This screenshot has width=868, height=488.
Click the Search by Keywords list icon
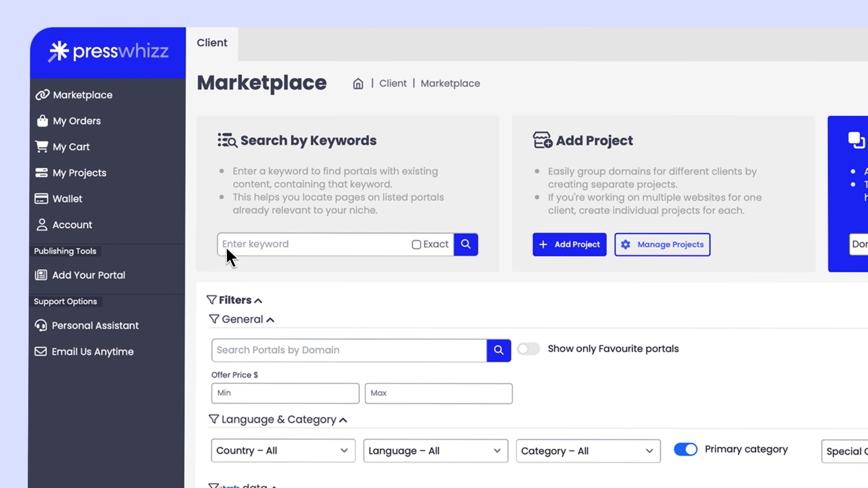(x=227, y=141)
